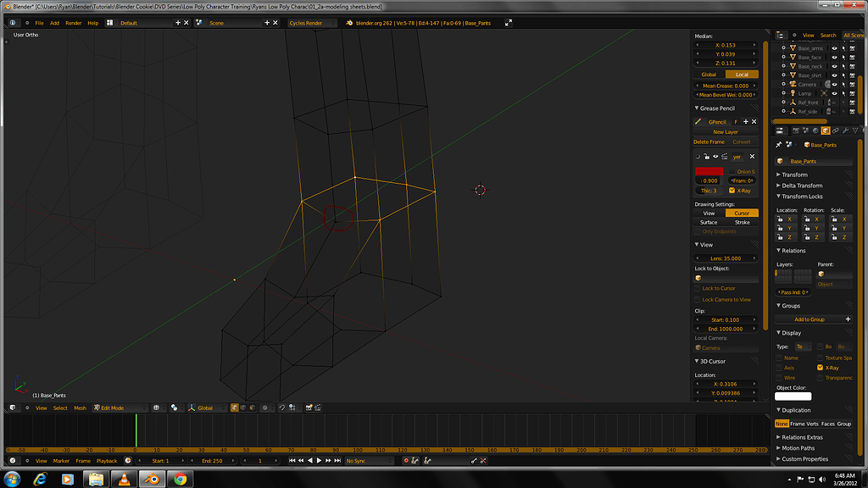The image size is (868, 488).
Task: Open the Object Constraints chain-link tab
Action: pos(835,130)
